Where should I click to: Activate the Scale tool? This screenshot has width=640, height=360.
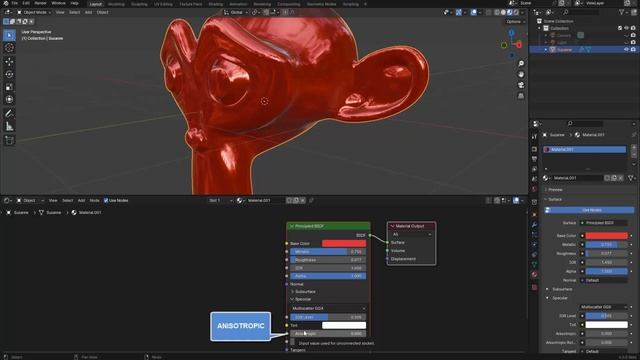[9, 87]
